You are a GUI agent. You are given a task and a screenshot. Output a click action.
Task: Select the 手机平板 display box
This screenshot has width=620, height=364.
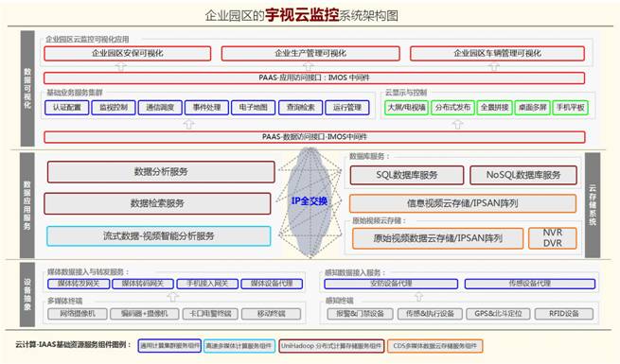pyautogui.click(x=570, y=108)
